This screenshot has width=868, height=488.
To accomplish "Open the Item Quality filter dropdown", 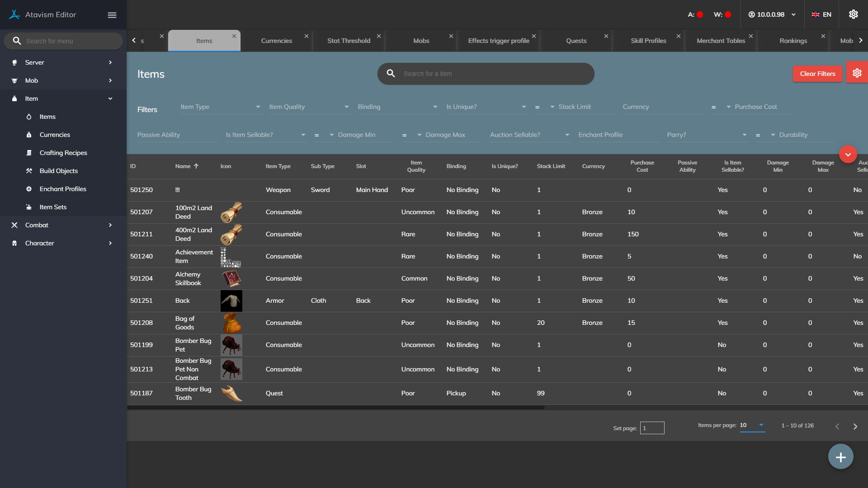I will 309,107.
